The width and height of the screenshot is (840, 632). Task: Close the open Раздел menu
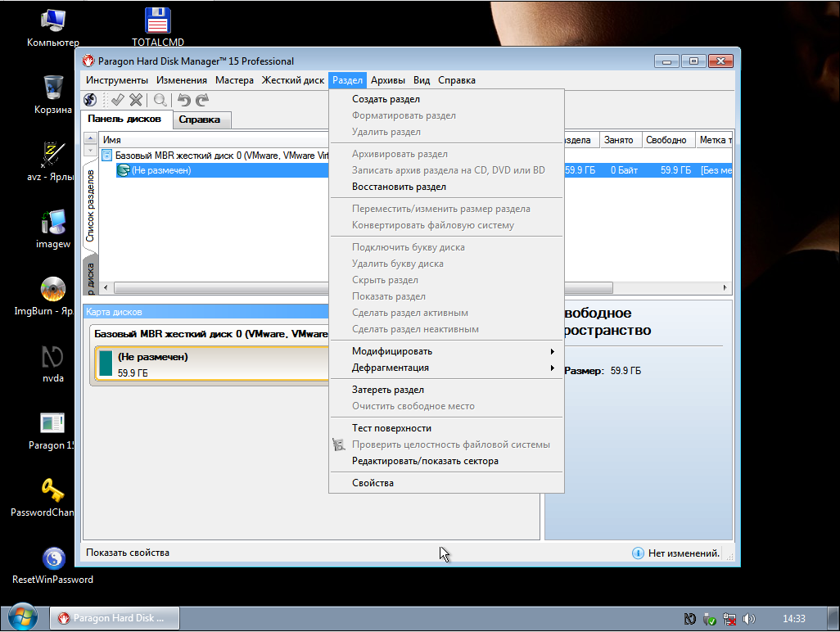347,80
